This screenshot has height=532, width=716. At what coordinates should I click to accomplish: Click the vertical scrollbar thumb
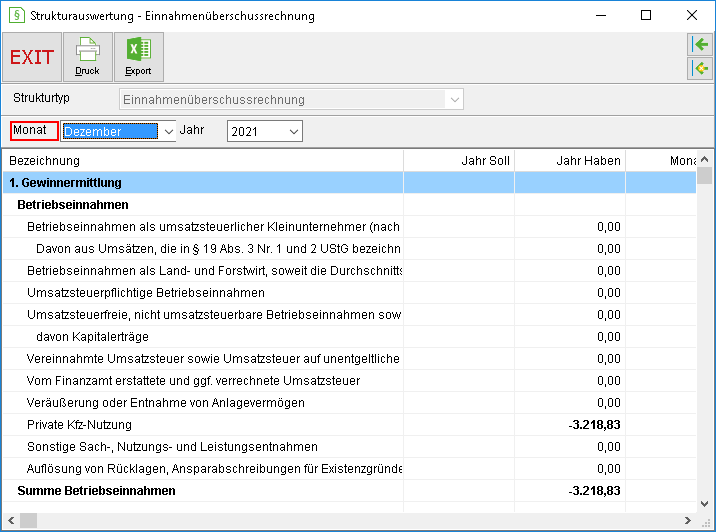point(705,175)
